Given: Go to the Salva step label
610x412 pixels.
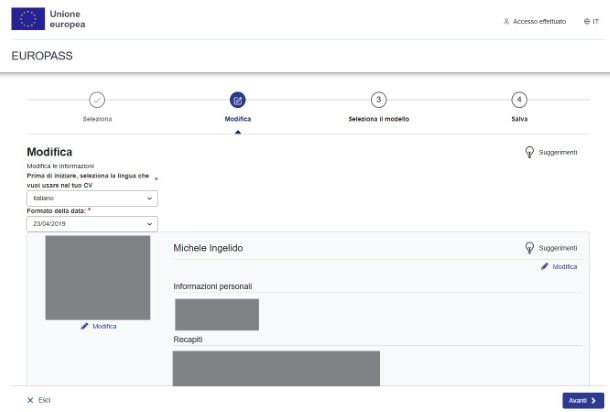Looking at the screenshot, I should tap(519, 119).
